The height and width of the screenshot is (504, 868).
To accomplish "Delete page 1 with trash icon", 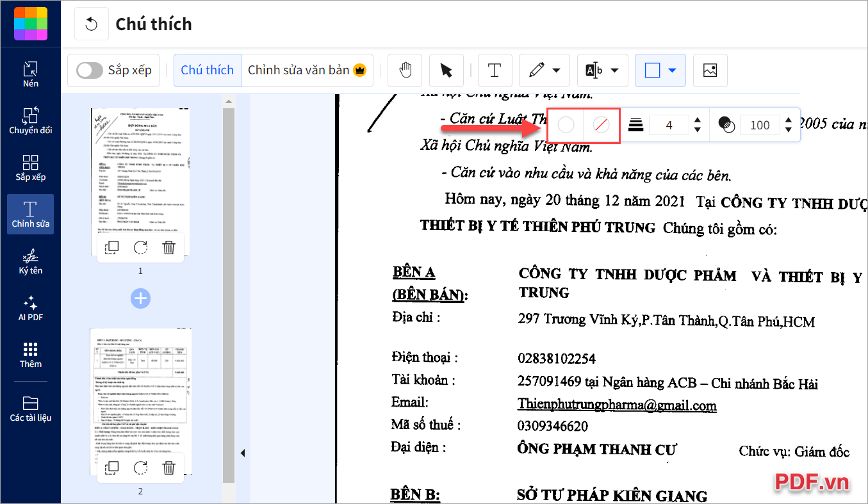I will [x=169, y=248].
